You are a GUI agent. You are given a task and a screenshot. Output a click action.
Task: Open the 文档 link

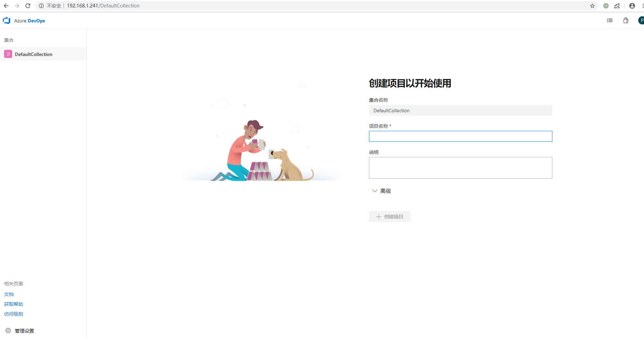coord(9,294)
